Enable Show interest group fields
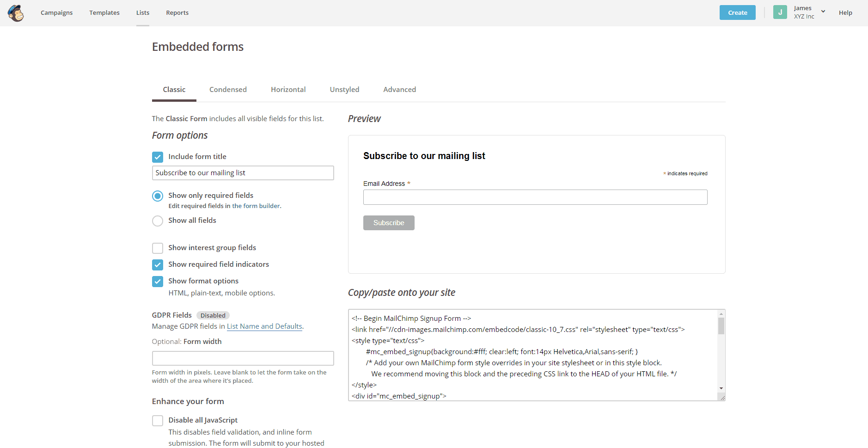868x448 pixels. (158, 248)
